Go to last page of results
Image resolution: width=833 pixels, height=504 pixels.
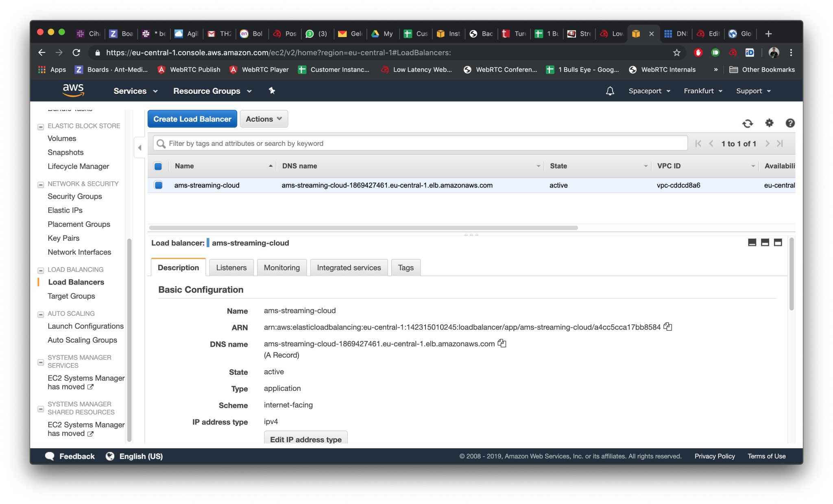(780, 143)
